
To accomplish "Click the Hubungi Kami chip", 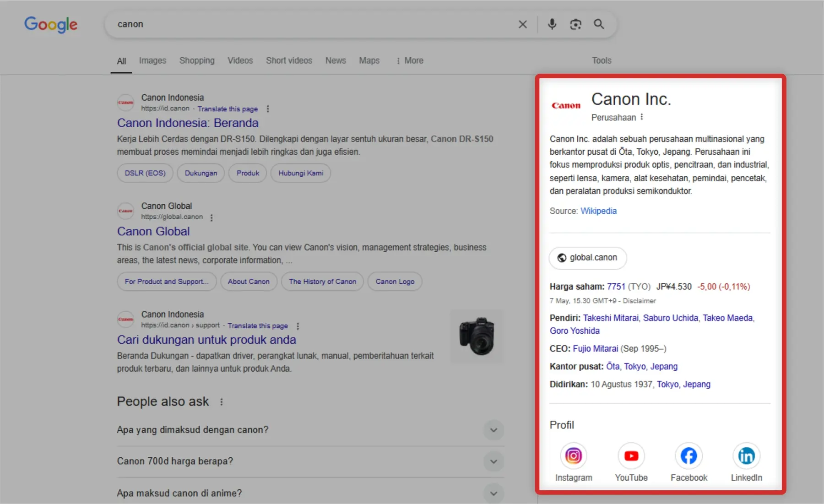I will point(301,173).
